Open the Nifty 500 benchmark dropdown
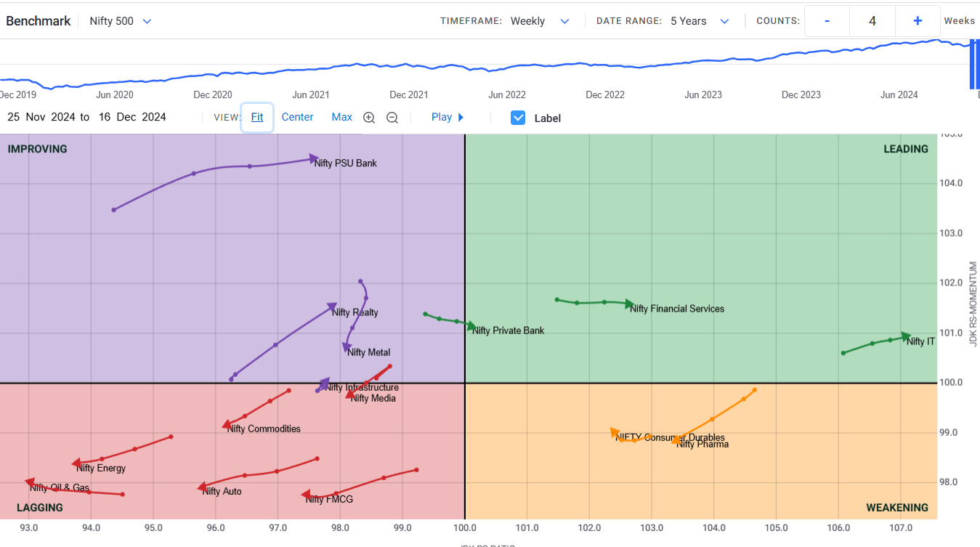This screenshot has height=547, width=980. click(121, 21)
